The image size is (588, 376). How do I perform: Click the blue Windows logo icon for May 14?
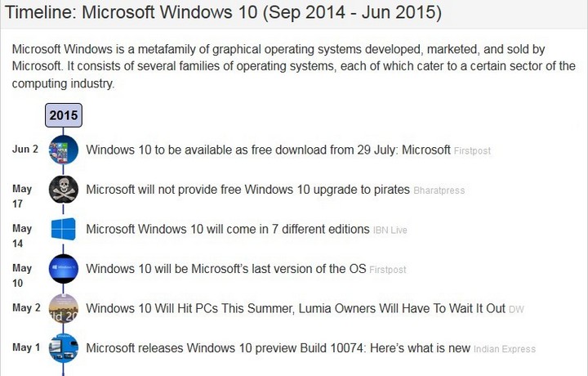click(64, 229)
